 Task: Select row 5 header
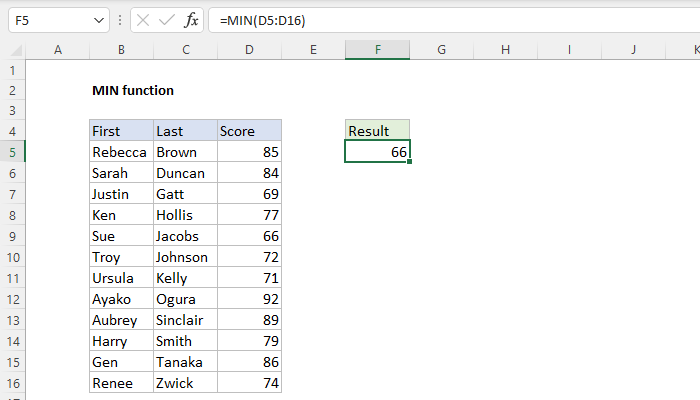12,152
